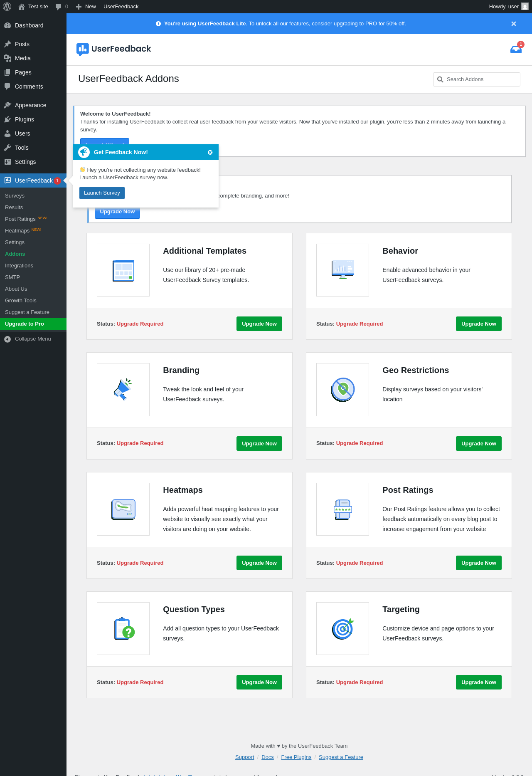This screenshot has width=532, height=776.
Task: Click the Targeting bullseye icon
Action: 343,629
